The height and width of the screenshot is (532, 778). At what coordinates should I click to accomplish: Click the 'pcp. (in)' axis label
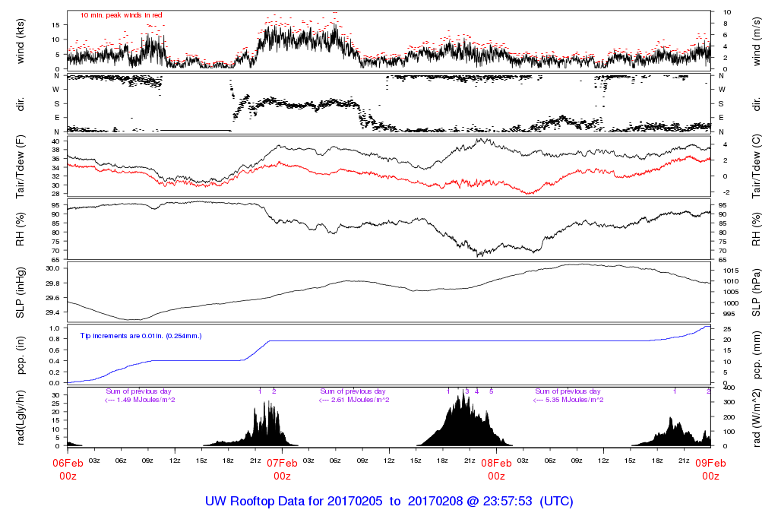tap(21, 356)
